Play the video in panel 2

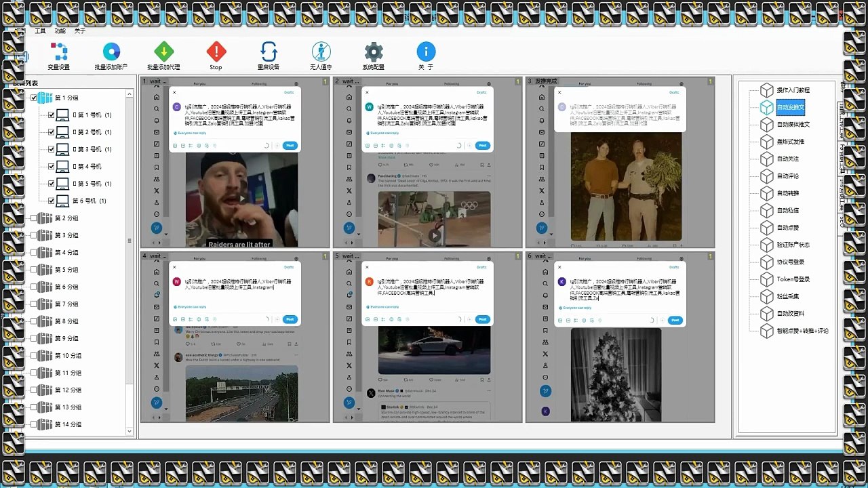pos(434,235)
